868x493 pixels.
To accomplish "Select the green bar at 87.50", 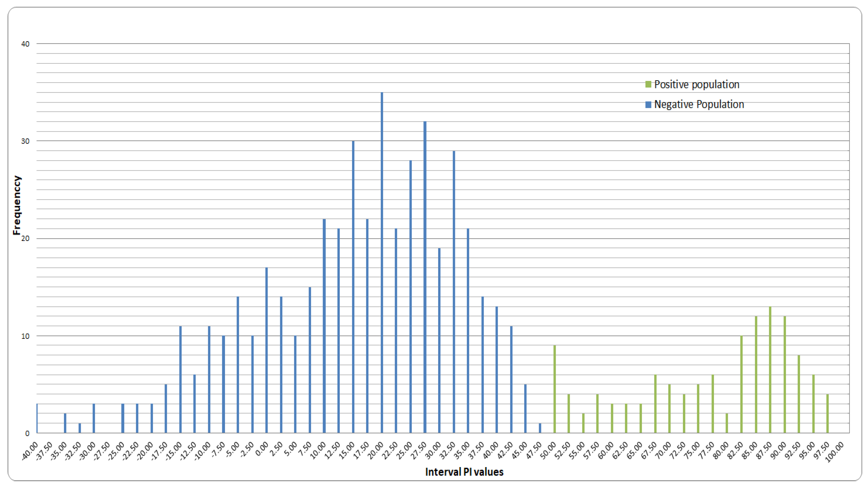I will coord(770,370).
